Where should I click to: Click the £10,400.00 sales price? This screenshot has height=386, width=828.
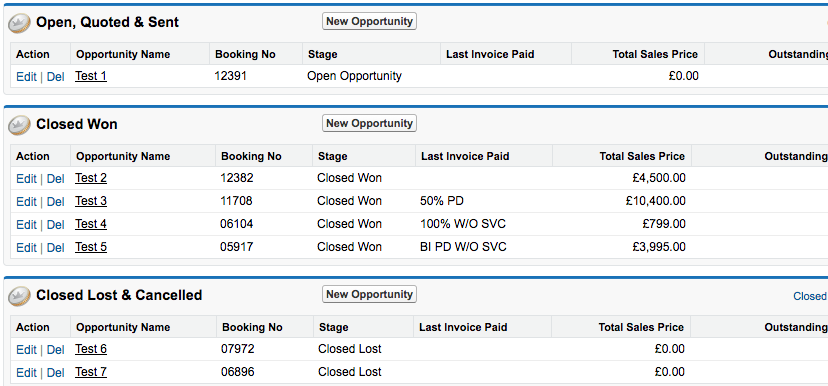(x=656, y=201)
